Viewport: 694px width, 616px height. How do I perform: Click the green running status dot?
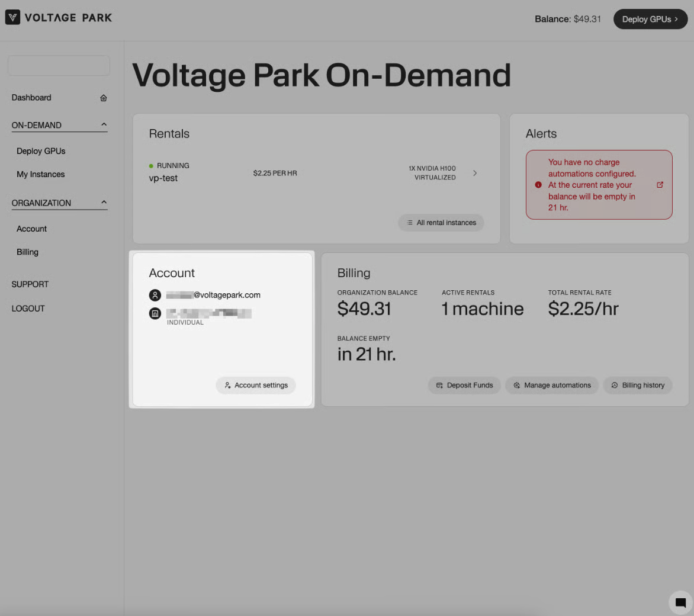pos(152,166)
